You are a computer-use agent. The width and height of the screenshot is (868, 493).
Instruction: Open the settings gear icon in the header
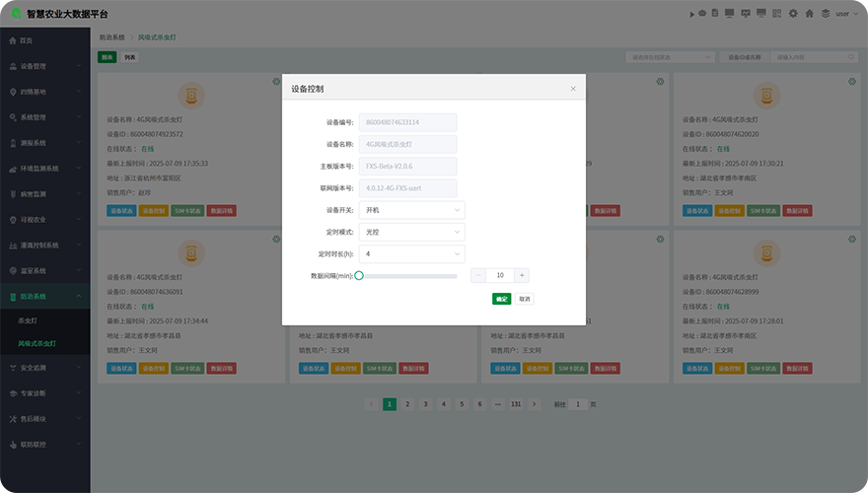click(792, 14)
